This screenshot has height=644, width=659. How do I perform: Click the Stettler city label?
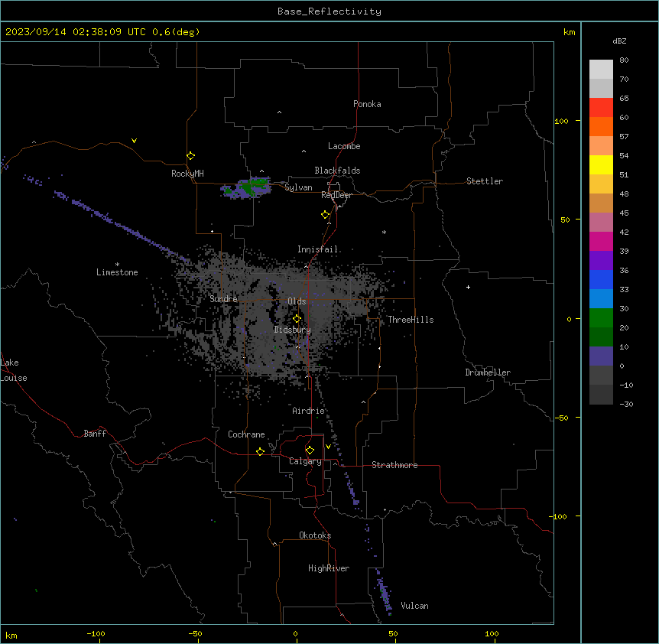coord(485,181)
